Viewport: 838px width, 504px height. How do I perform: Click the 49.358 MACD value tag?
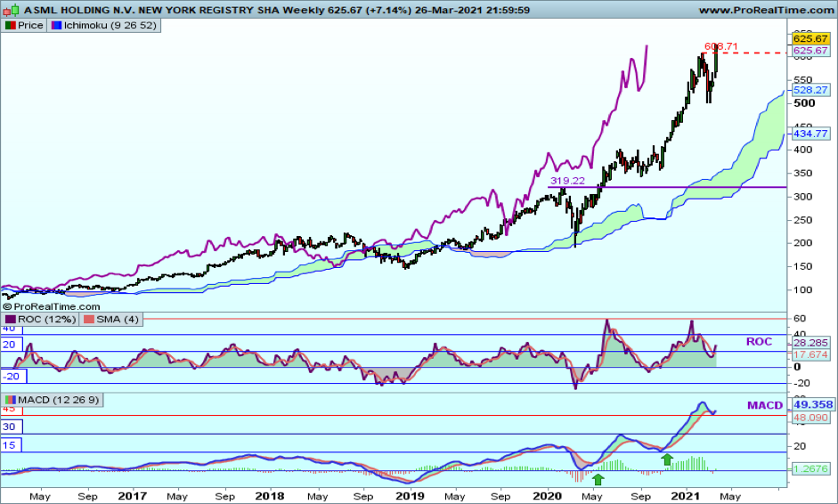coord(813,404)
